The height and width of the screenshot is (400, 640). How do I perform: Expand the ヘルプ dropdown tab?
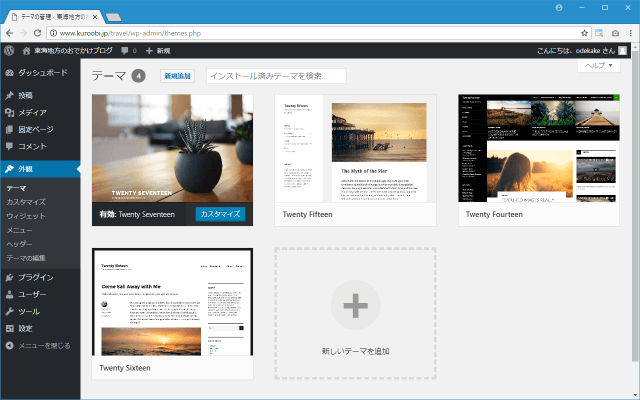coord(598,65)
